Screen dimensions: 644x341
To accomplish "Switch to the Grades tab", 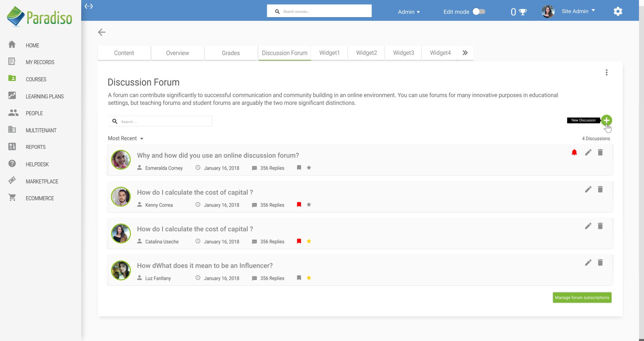I will pos(231,53).
